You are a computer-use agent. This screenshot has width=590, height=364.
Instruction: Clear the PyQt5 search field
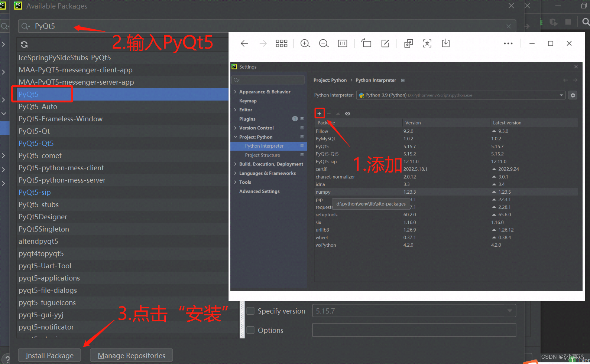coord(508,26)
